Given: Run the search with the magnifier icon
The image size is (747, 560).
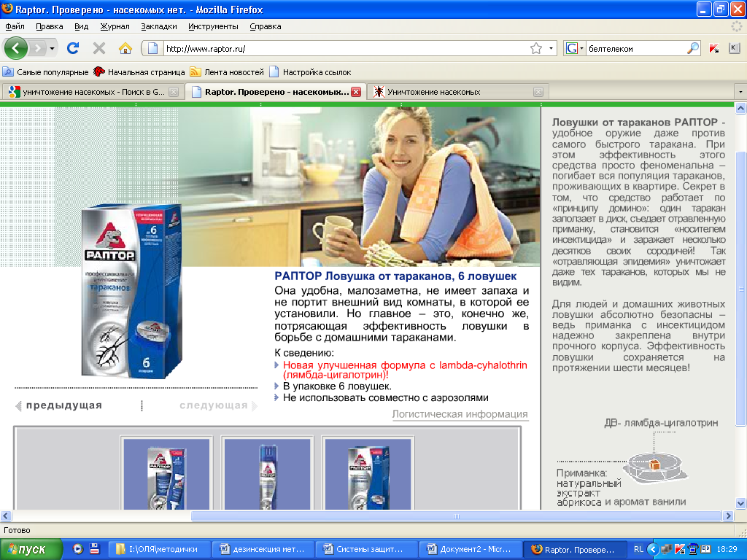Looking at the screenshot, I should point(693,48).
